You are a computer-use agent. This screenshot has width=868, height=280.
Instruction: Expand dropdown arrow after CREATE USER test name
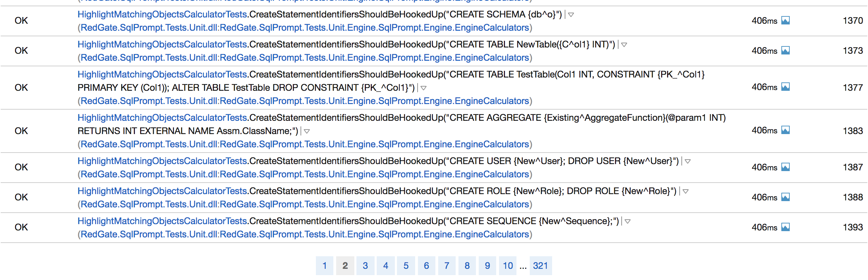(688, 161)
